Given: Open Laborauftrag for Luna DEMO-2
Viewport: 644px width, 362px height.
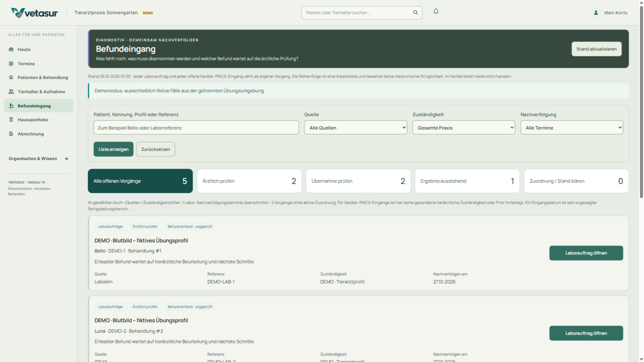Looking at the screenshot, I should coord(586,333).
